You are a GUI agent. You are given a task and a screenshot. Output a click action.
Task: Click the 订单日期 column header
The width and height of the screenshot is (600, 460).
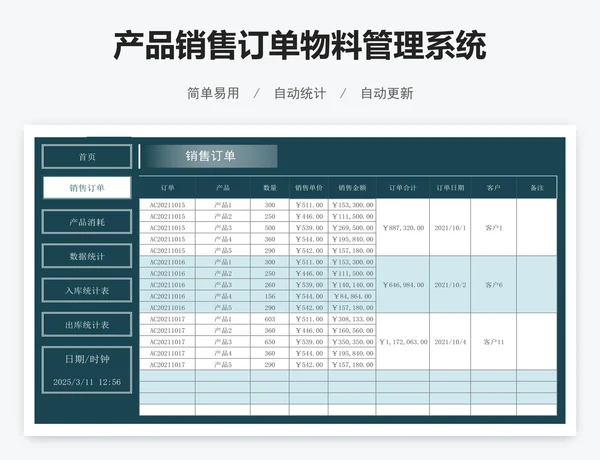(450, 188)
